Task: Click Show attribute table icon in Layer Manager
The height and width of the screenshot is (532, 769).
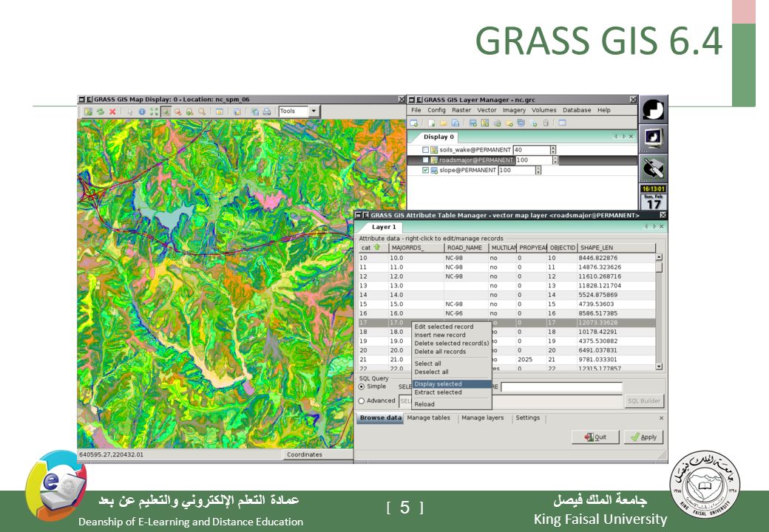Action: click(563, 123)
